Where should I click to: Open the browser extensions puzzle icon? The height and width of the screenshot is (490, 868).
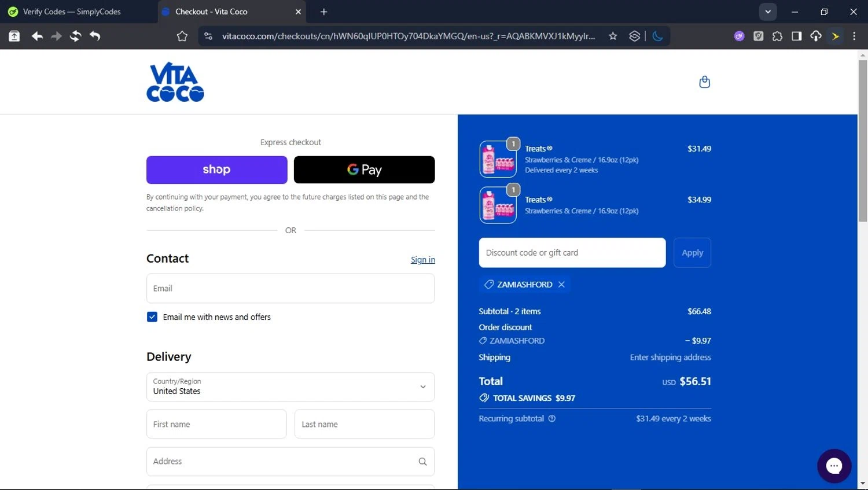pyautogui.click(x=777, y=36)
